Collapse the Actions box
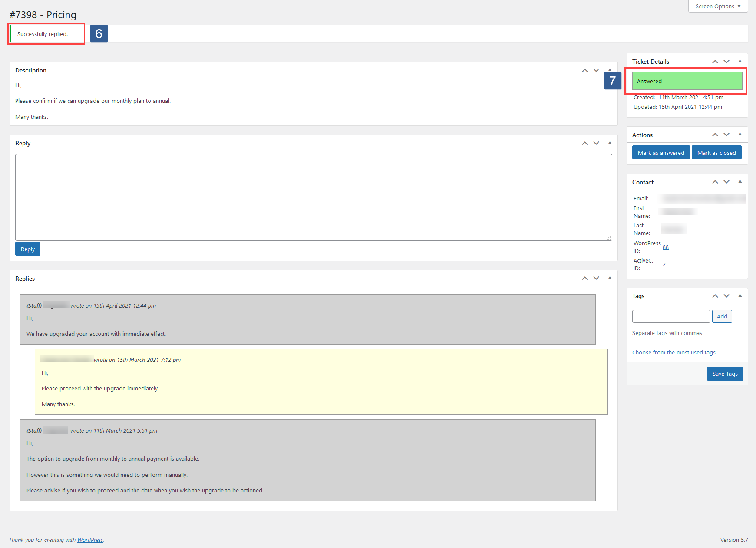756x548 pixels. pos(740,135)
